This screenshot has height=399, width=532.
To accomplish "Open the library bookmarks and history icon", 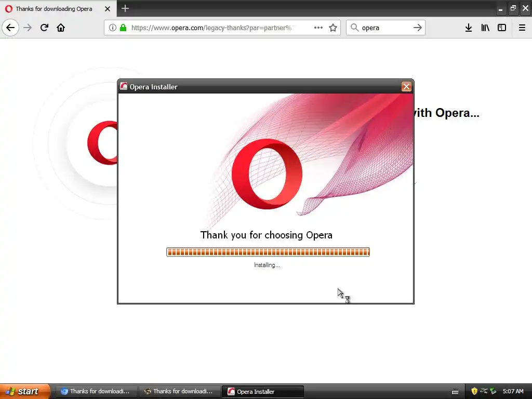I will (x=485, y=28).
